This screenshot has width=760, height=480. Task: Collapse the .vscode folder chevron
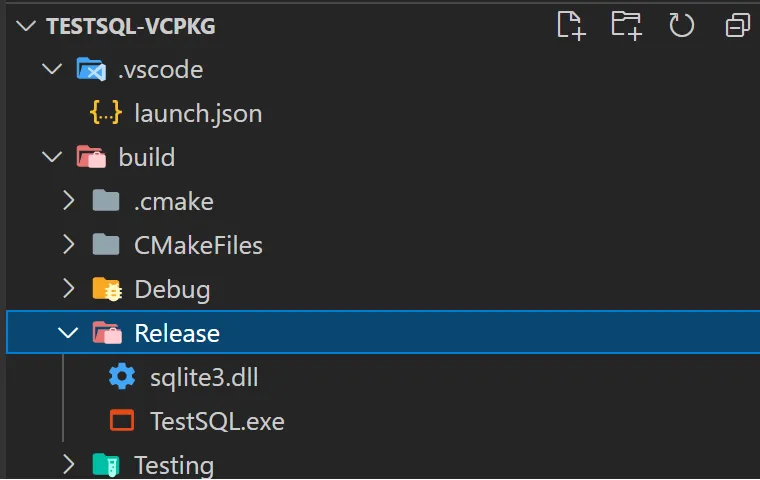[52, 69]
